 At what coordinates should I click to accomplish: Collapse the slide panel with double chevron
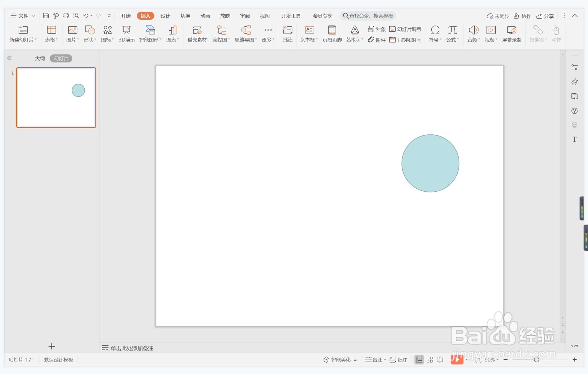(9, 58)
